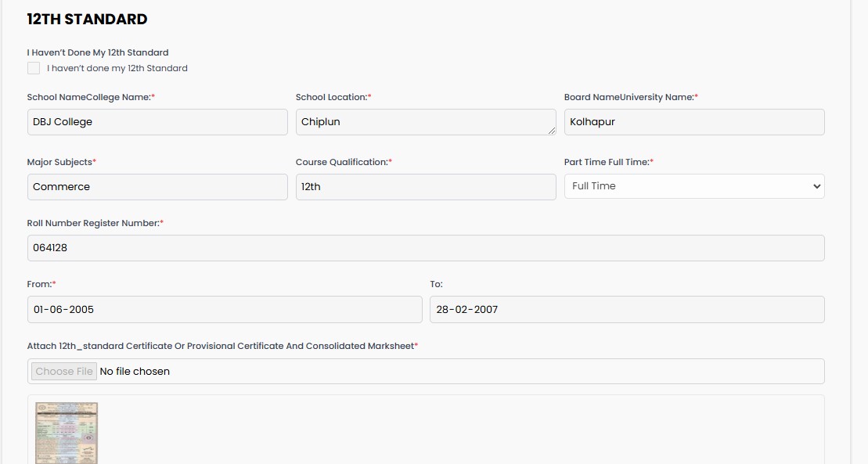Screen dimensions: 868x464
Task: Focus the Course Qualification field showing 12th
Action: [425, 187]
